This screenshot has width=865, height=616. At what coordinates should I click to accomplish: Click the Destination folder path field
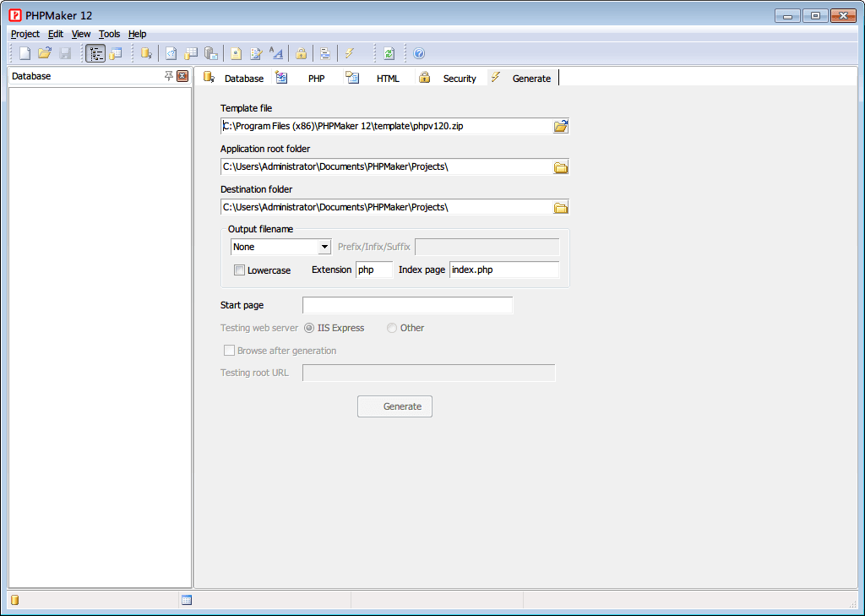pos(386,207)
